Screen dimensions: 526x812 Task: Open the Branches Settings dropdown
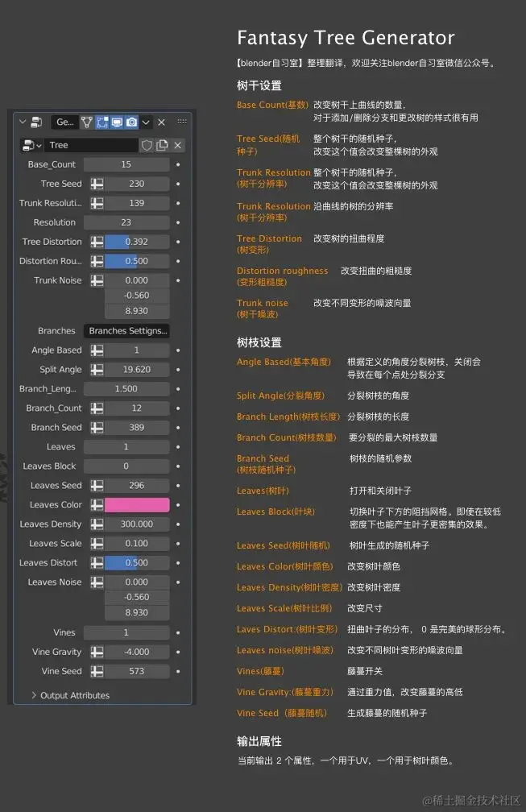tap(126, 331)
